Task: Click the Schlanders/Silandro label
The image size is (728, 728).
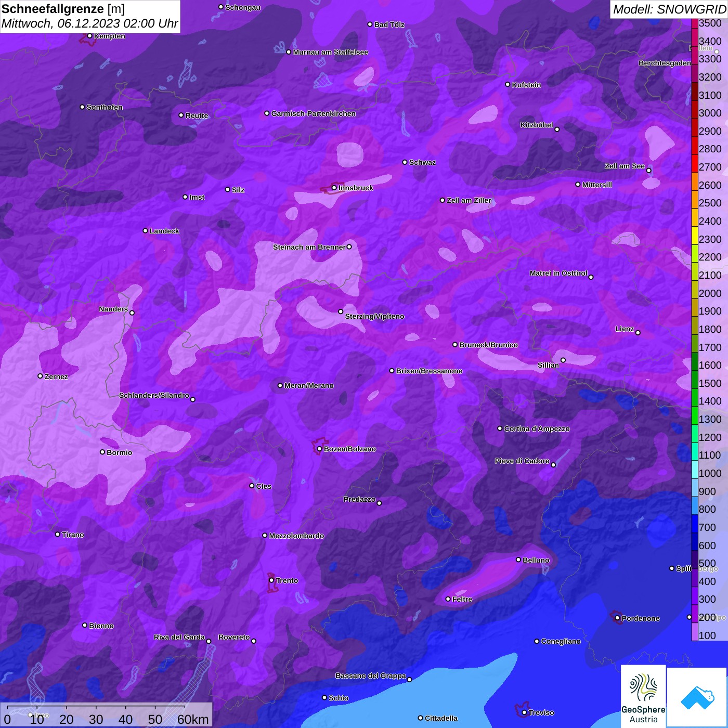Action: tap(154, 395)
